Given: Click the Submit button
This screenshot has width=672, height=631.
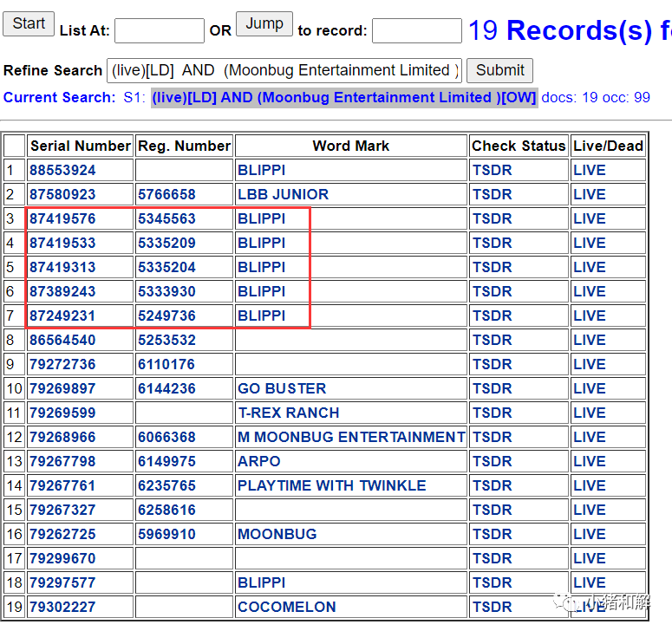Looking at the screenshot, I should pos(499,70).
